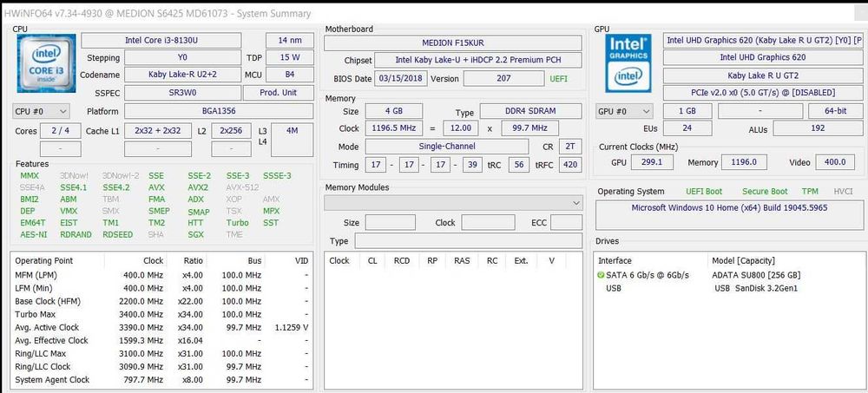Click the 1 GB GPU memory value

pyautogui.click(x=687, y=111)
